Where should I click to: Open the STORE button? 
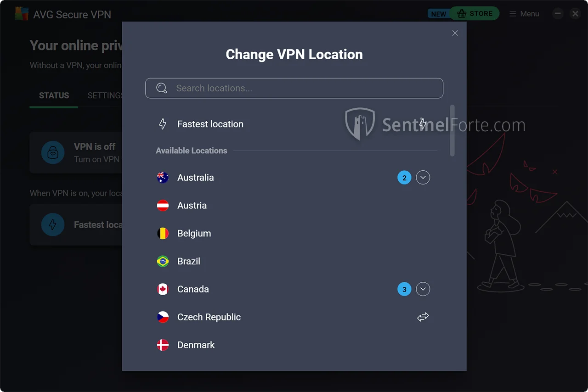475,14
